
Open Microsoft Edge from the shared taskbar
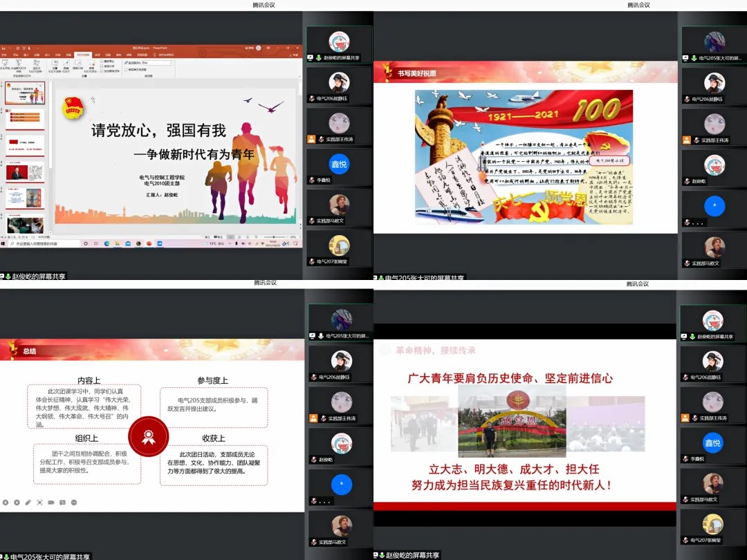pyautogui.click(x=107, y=244)
